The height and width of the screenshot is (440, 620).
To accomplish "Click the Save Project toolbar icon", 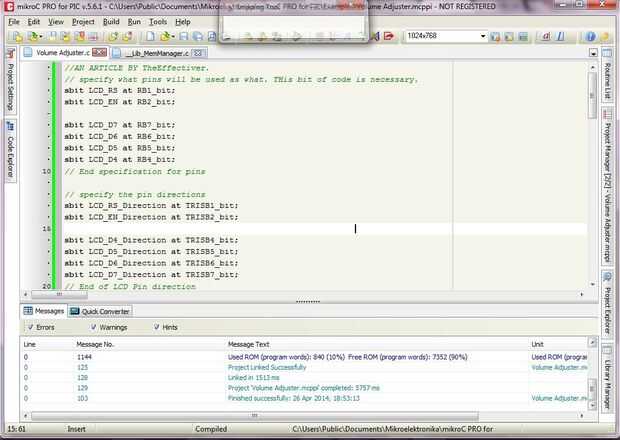I will pyautogui.click(x=52, y=36).
